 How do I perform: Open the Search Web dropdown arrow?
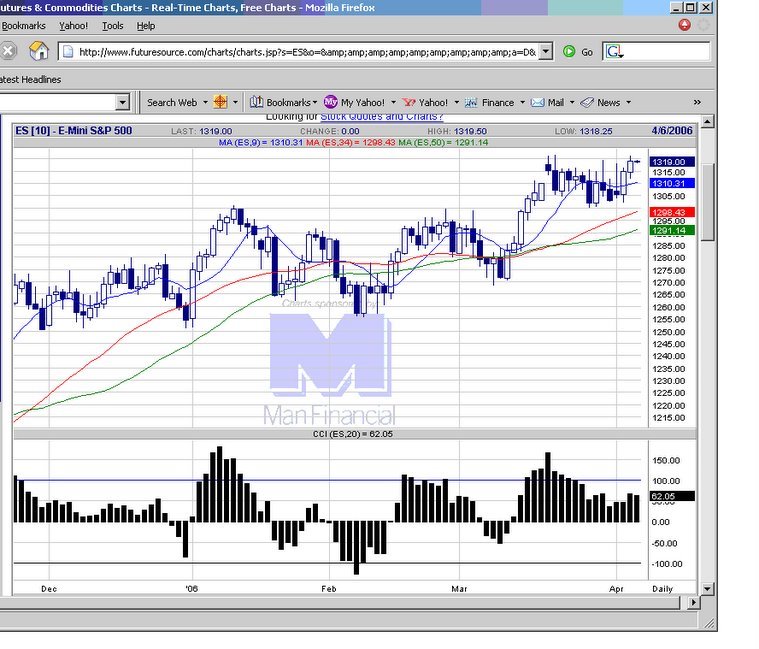tap(205, 103)
